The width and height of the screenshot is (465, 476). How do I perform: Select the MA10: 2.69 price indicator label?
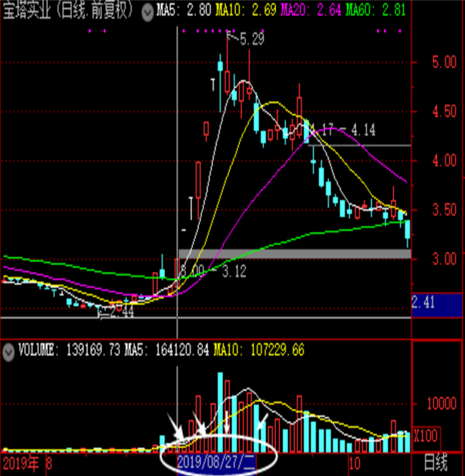(246, 11)
